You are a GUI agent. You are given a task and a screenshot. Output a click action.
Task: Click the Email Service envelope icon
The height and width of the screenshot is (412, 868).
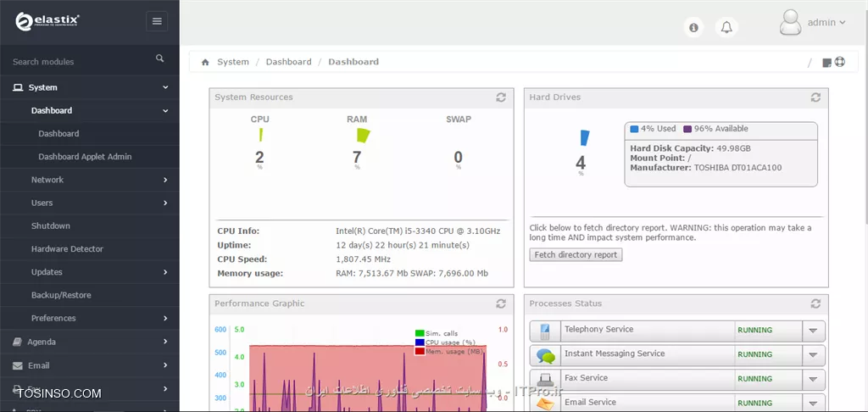click(546, 404)
